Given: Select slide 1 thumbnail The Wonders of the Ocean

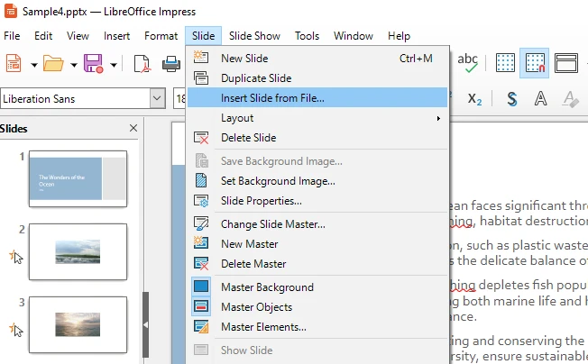Looking at the screenshot, I should pyautogui.click(x=78, y=178).
